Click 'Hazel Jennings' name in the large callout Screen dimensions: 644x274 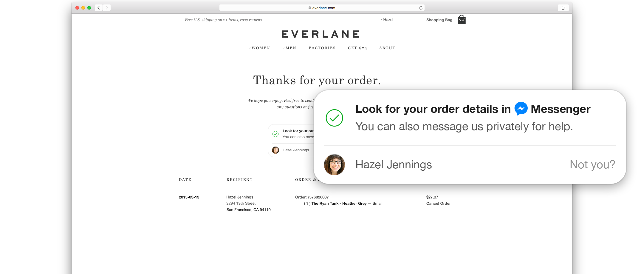pyautogui.click(x=394, y=165)
